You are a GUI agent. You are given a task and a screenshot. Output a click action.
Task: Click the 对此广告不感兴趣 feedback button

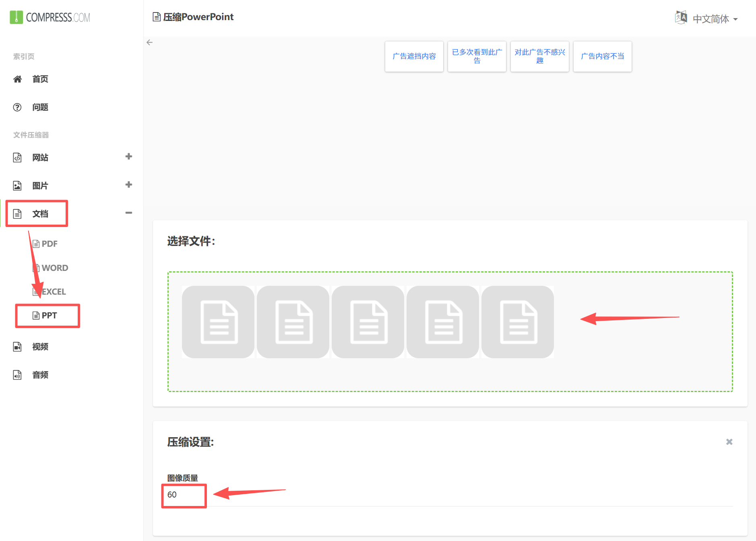tap(539, 56)
